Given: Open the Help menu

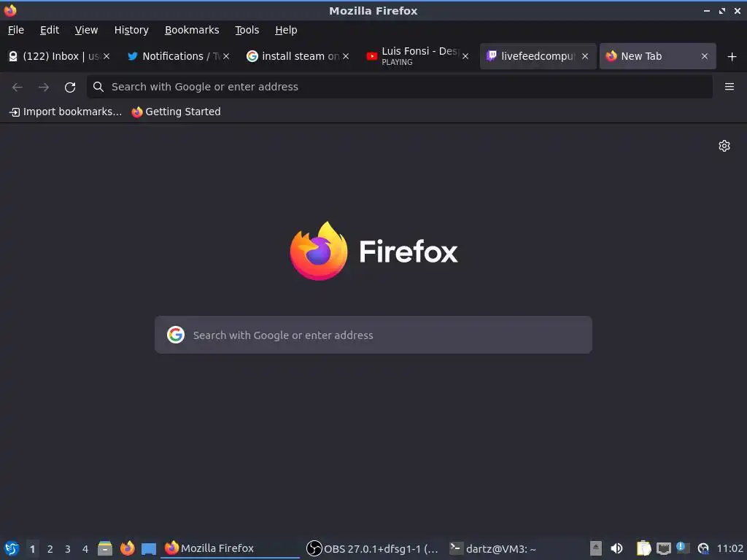Looking at the screenshot, I should click(286, 30).
